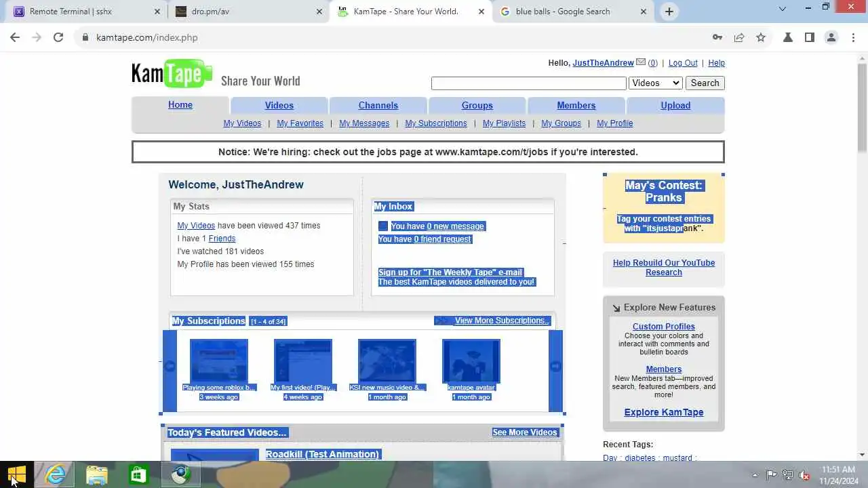Open My Subscriptions submenu link

(436, 123)
